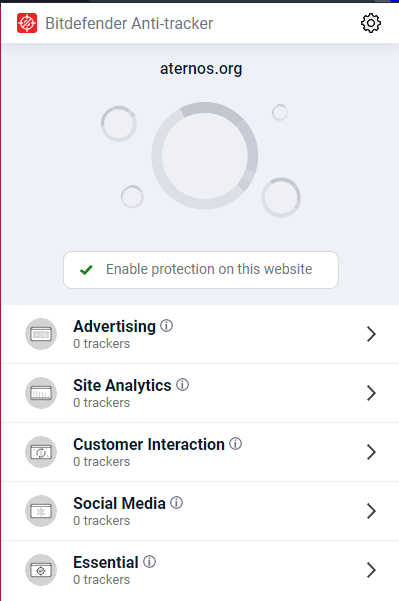
Task: Expand the Site Analytics row chevron
Action: (x=371, y=393)
